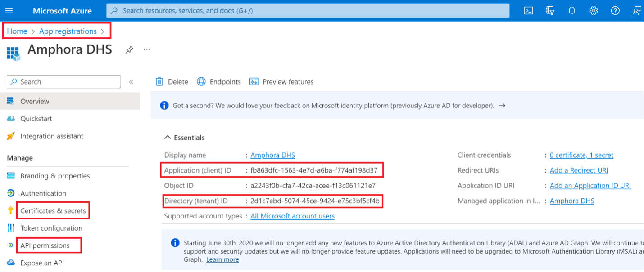Click the Preview features button label
This screenshot has width=644, height=272.
pos(288,82)
